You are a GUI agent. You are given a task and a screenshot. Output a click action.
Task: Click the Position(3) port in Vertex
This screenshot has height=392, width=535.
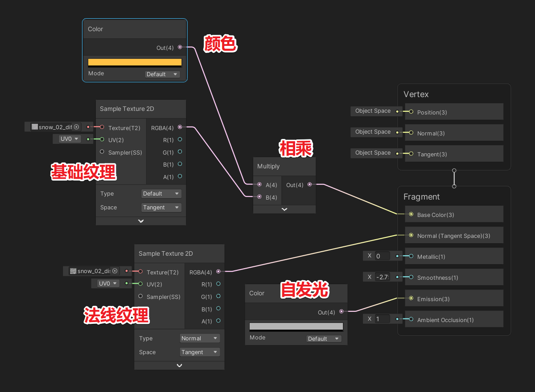point(411,112)
